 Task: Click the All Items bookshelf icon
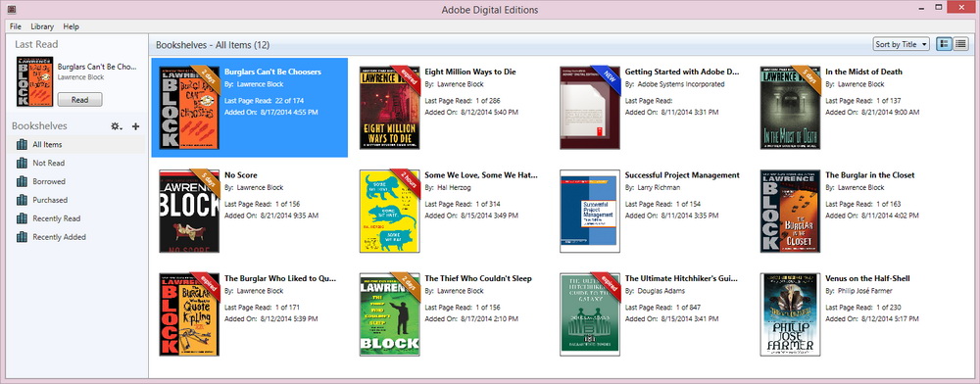(x=22, y=144)
